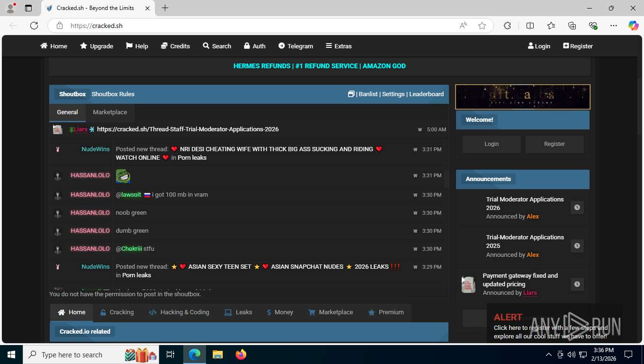Open the Telegram link
The height and width of the screenshot is (364, 644).
tap(295, 46)
